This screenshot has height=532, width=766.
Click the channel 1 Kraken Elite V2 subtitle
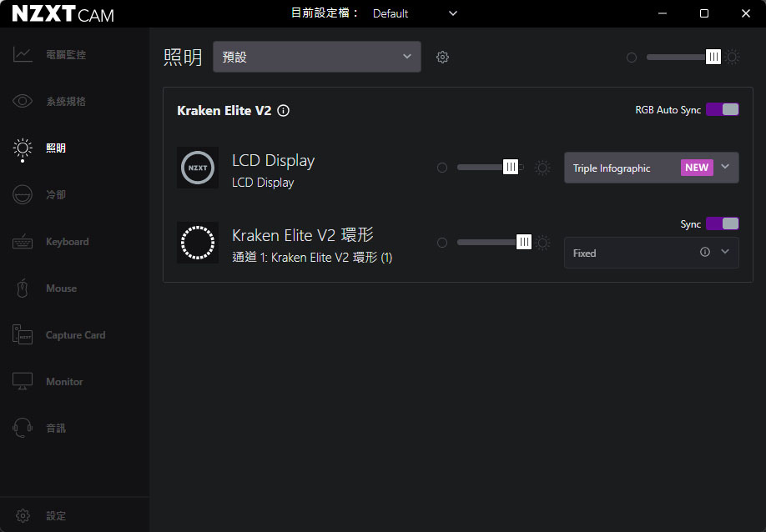pyautogui.click(x=312, y=257)
